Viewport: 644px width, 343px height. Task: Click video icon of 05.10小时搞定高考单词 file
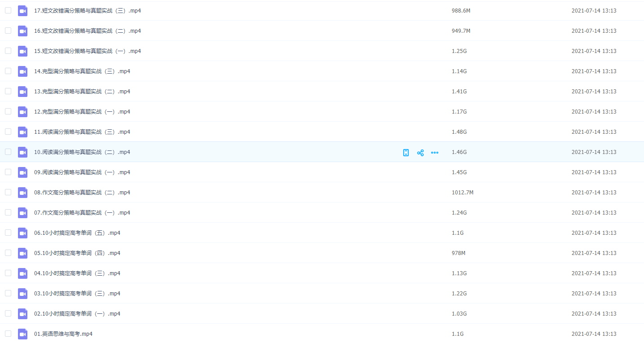(23, 253)
